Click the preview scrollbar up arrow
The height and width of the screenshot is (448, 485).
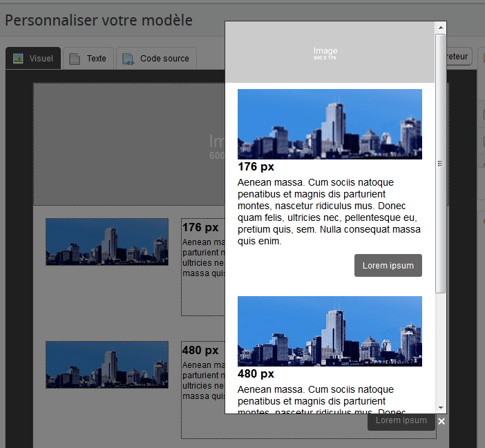[x=440, y=27]
